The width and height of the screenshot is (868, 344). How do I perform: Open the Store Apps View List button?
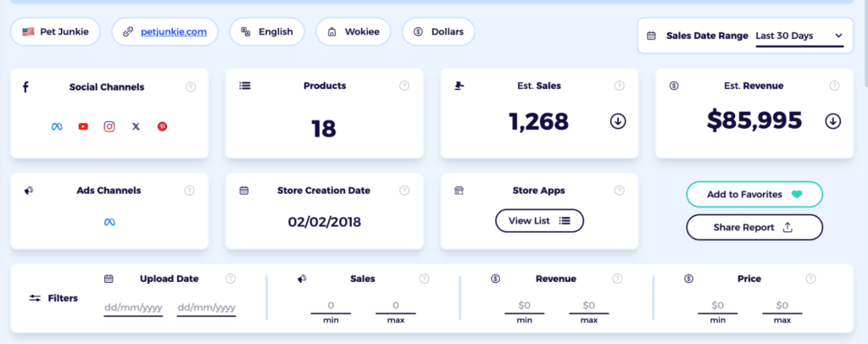539,220
